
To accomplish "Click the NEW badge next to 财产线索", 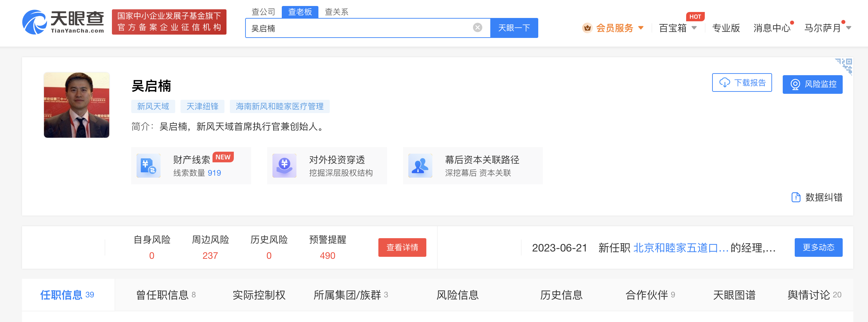I will [223, 157].
